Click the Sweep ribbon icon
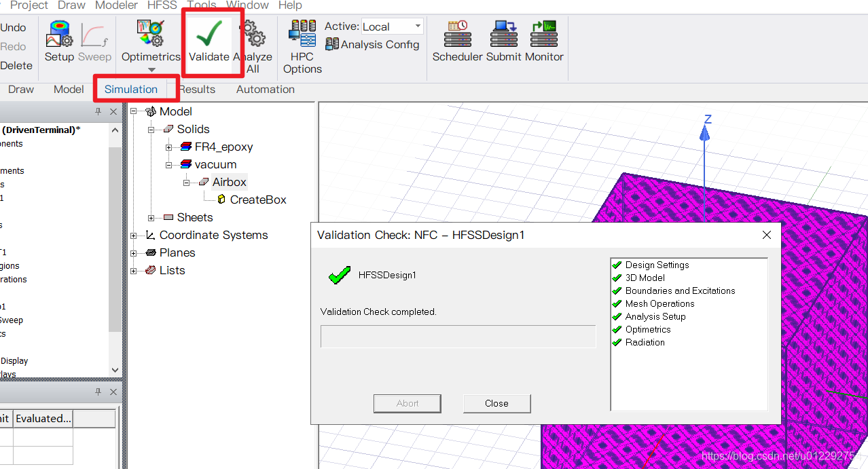 click(x=94, y=41)
